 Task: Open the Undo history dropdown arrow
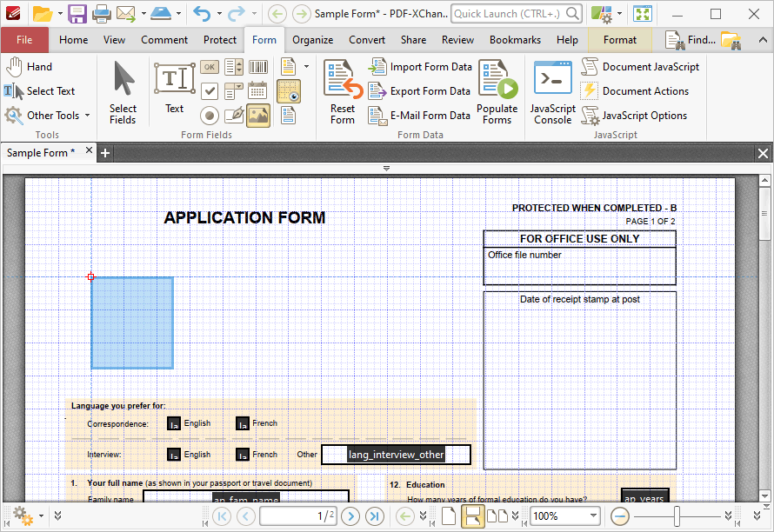pos(219,14)
